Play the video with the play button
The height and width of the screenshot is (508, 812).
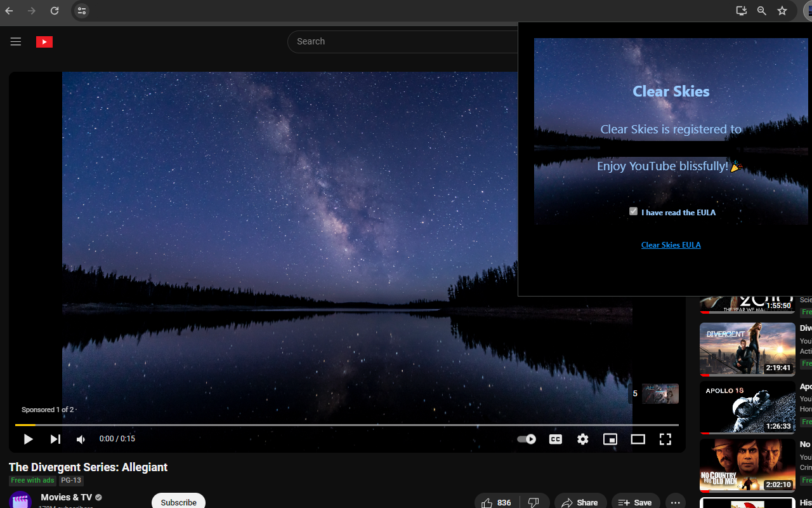(28, 439)
